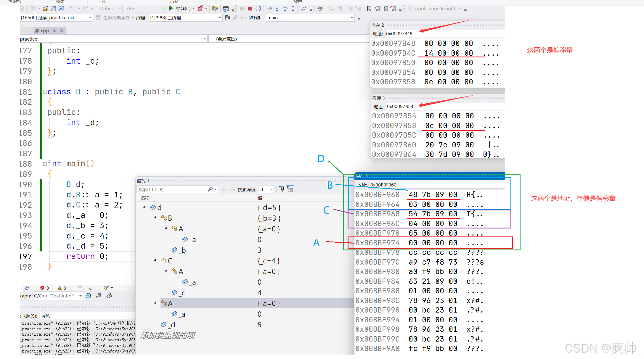This screenshot has width=644, height=359.
Task: Click the Step Into arrow icon
Action: tap(277, 9)
